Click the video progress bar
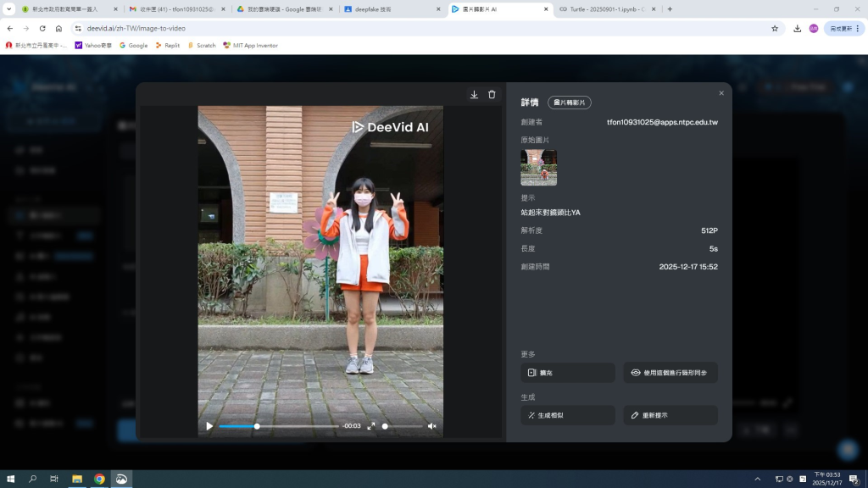 point(279,426)
